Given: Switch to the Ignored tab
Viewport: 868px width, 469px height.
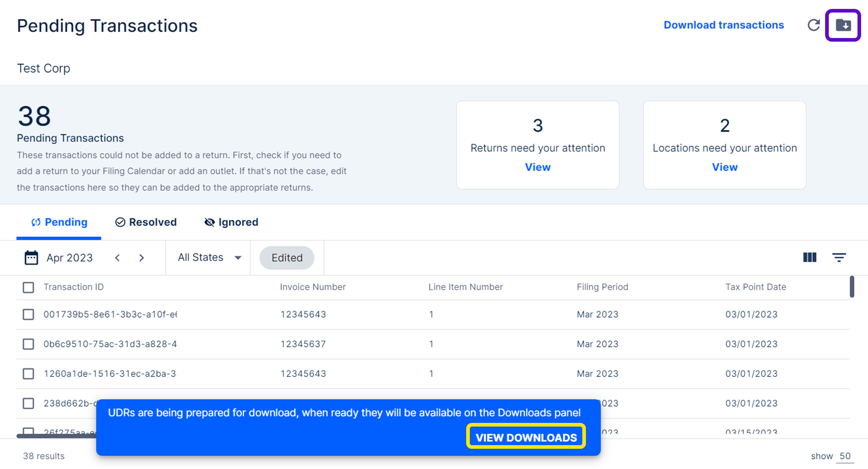Looking at the screenshot, I should click(x=231, y=222).
